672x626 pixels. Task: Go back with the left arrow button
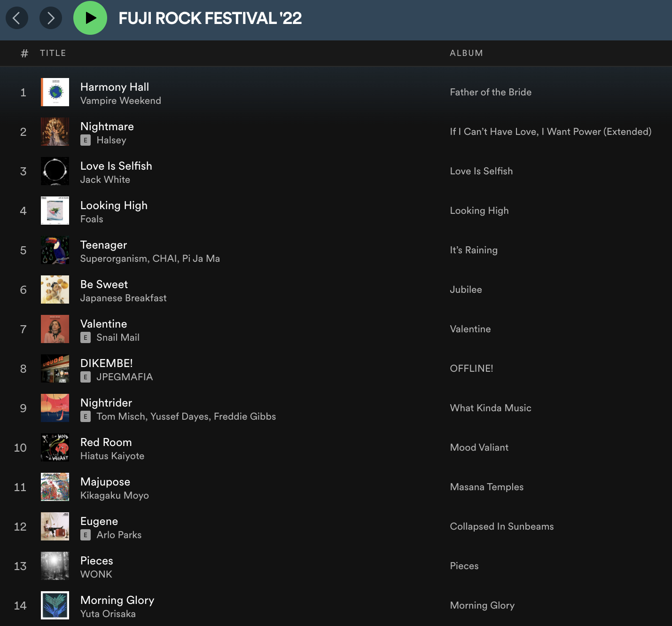point(17,18)
